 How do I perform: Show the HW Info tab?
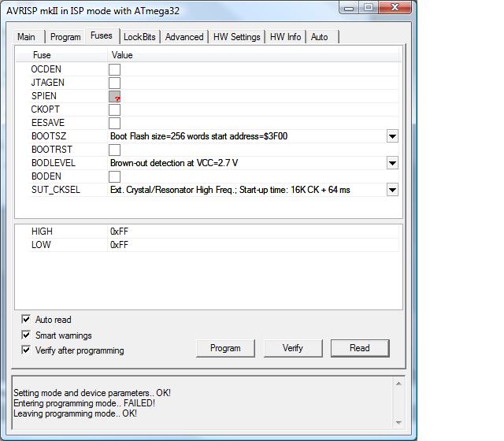[285, 37]
